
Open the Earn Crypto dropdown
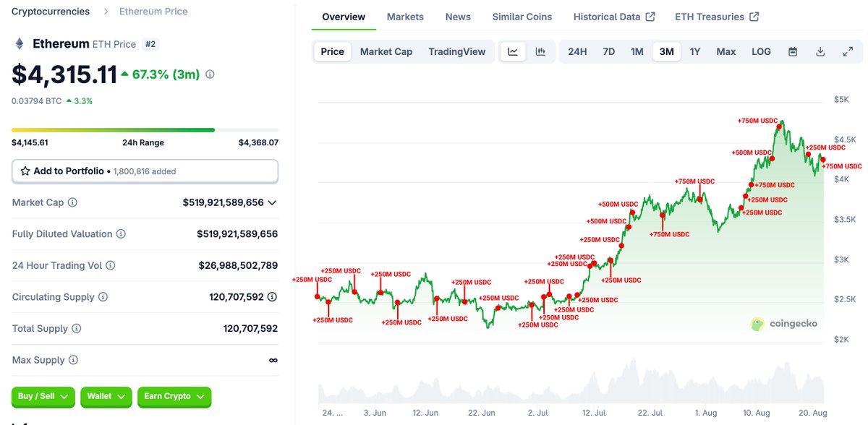pos(174,396)
